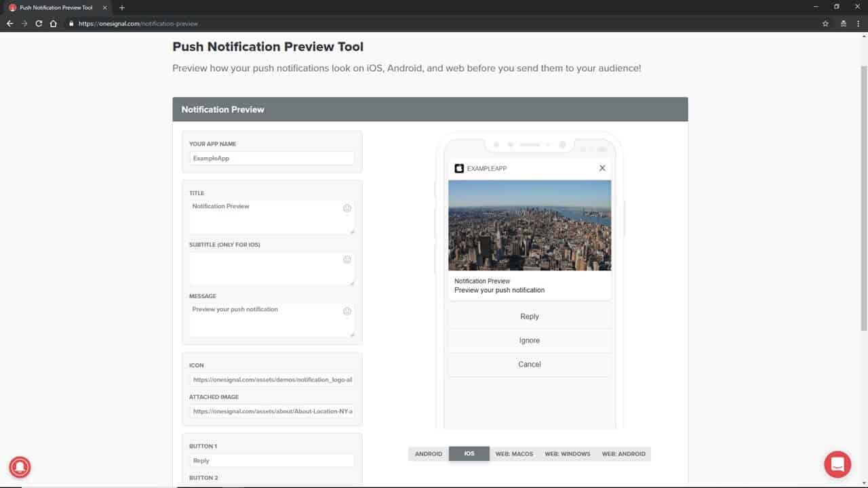Click into the Message text area
This screenshot has height=488, width=868.
pyautogui.click(x=272, y=320)
